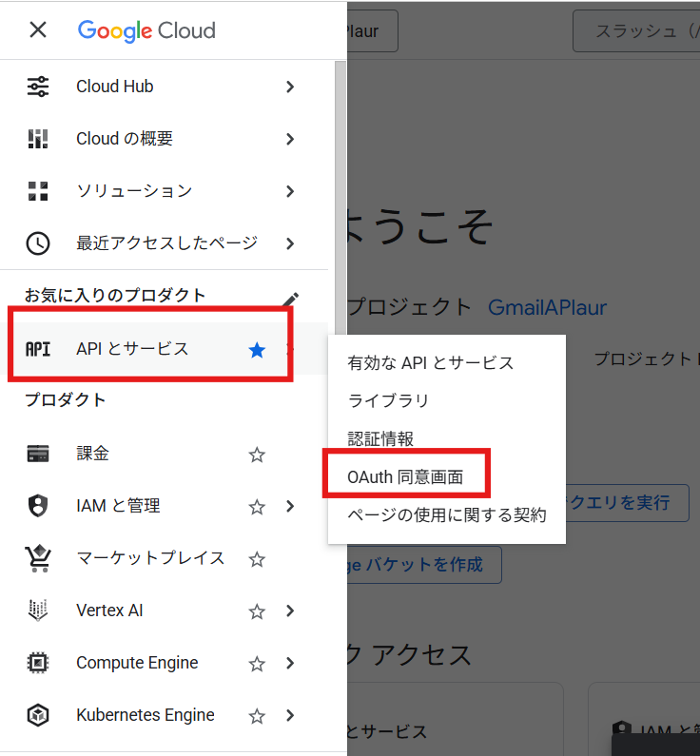The height and width of the screenshot is (756, 700).
Task: Expand the IAM と管理 submenu chevron
Action: [290, 507]
